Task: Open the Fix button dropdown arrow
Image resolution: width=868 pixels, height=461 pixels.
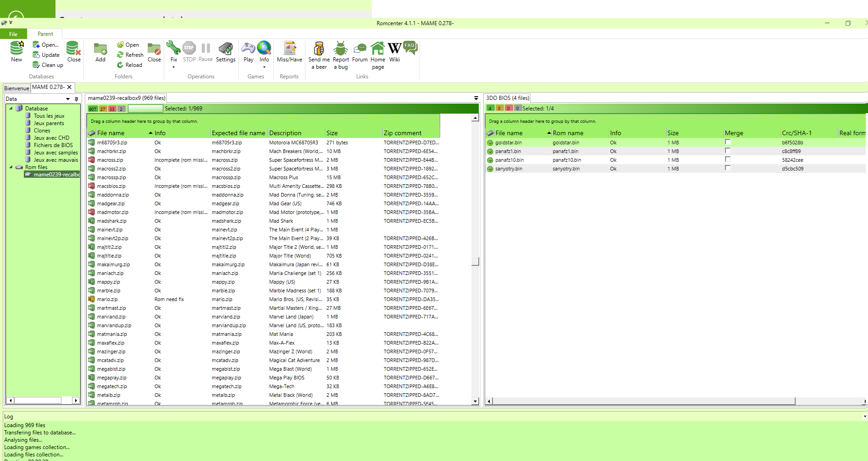Action: click(x=173, y=67)
